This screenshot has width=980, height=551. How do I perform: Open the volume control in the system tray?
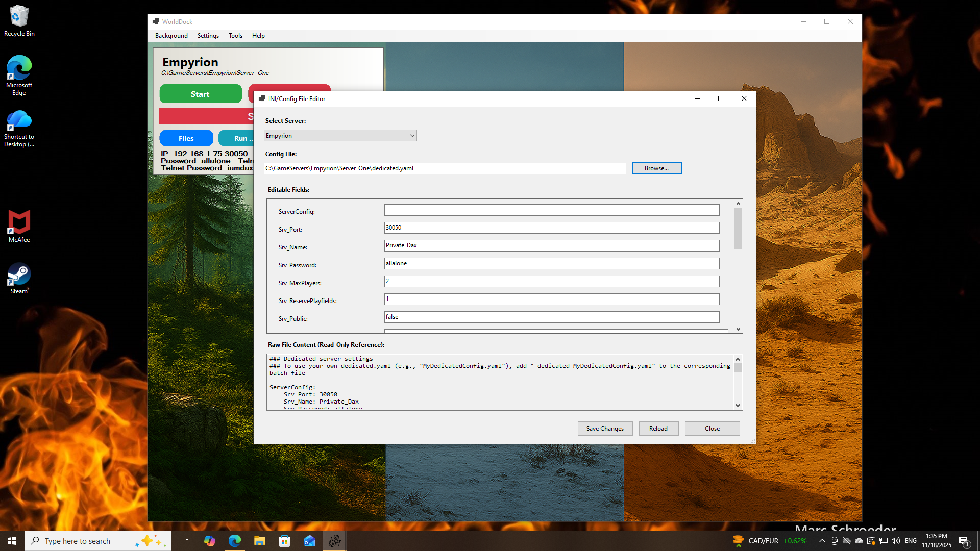point(896,541)
